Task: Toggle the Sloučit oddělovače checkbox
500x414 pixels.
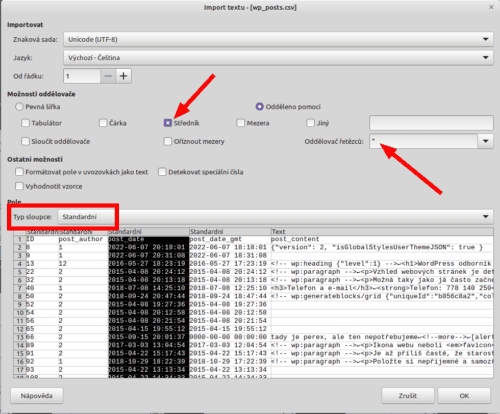Action: click(x=25, y=141)
